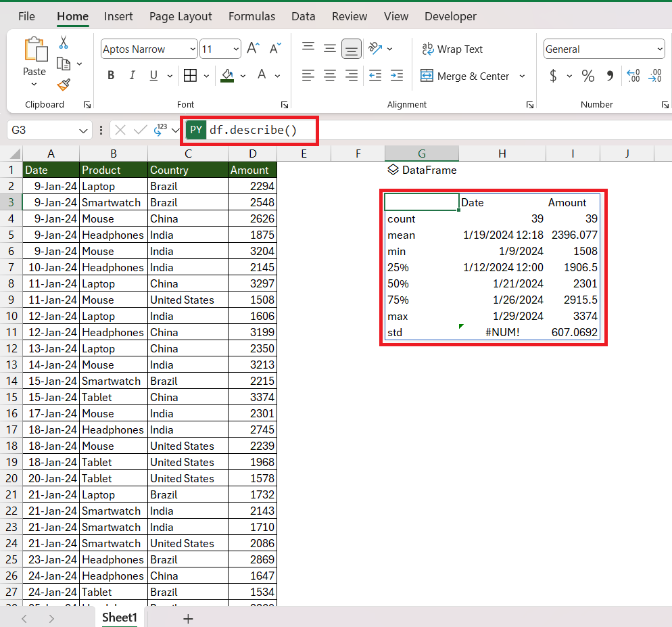Click the Increase Decimal icon
672x627 pixels.
pos(633,76)
